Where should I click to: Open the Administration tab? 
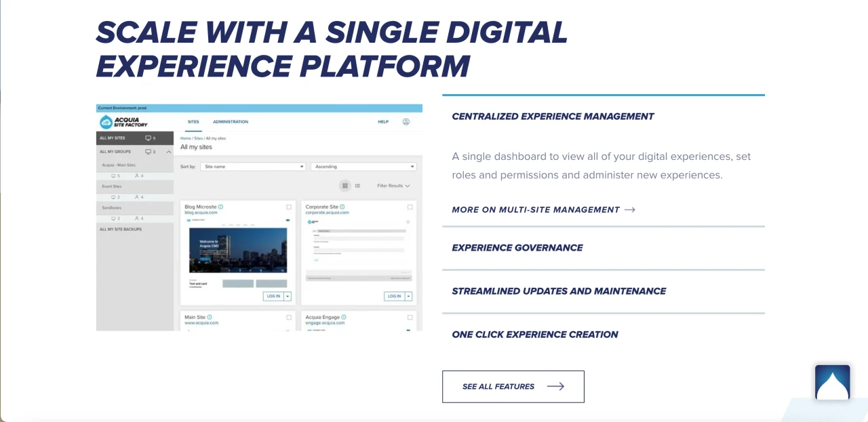coord(231,122)
